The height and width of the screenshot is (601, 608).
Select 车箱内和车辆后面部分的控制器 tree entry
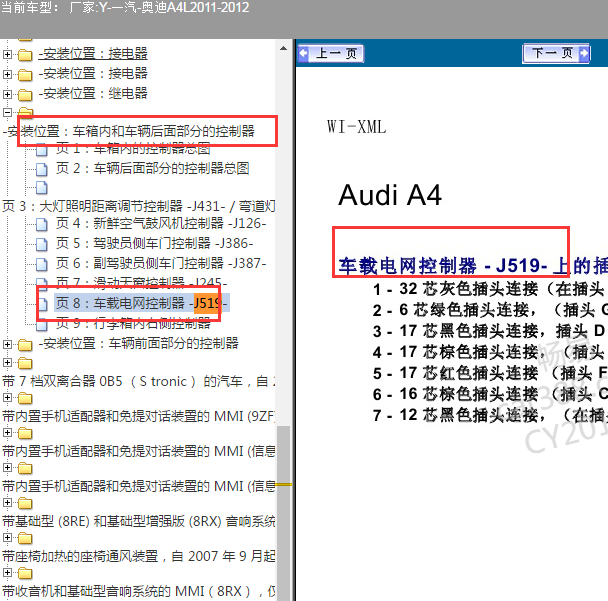point(129,131)
